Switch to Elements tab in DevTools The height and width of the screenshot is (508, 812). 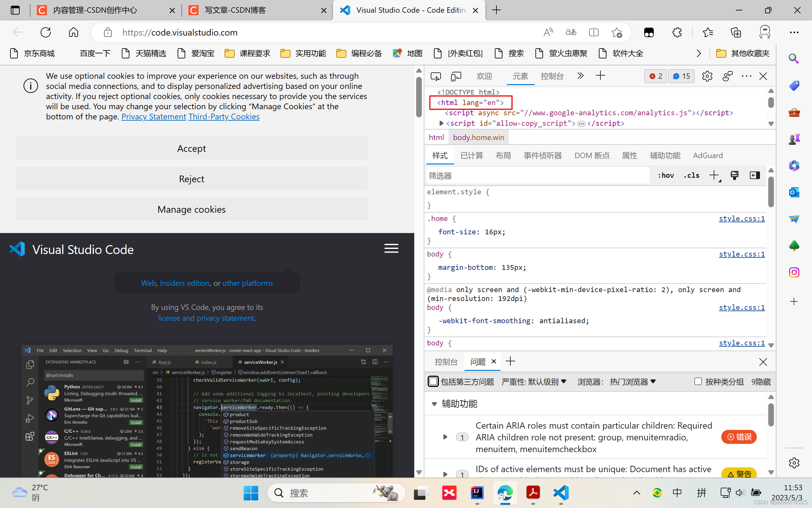point(521,76)
